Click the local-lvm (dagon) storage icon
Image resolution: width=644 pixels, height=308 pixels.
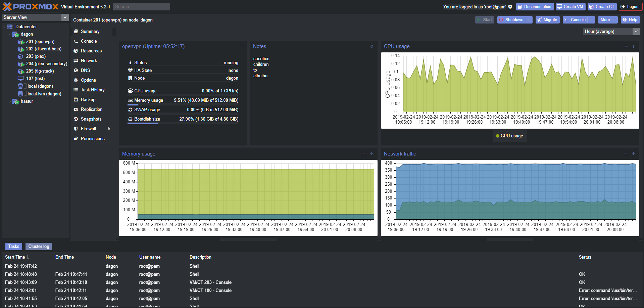(20, 94)
